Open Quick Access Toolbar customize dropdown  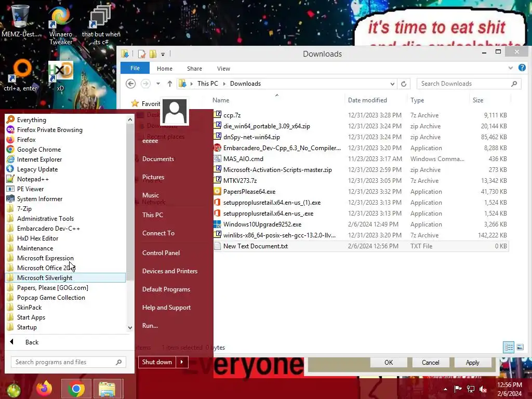coord(163,54)
